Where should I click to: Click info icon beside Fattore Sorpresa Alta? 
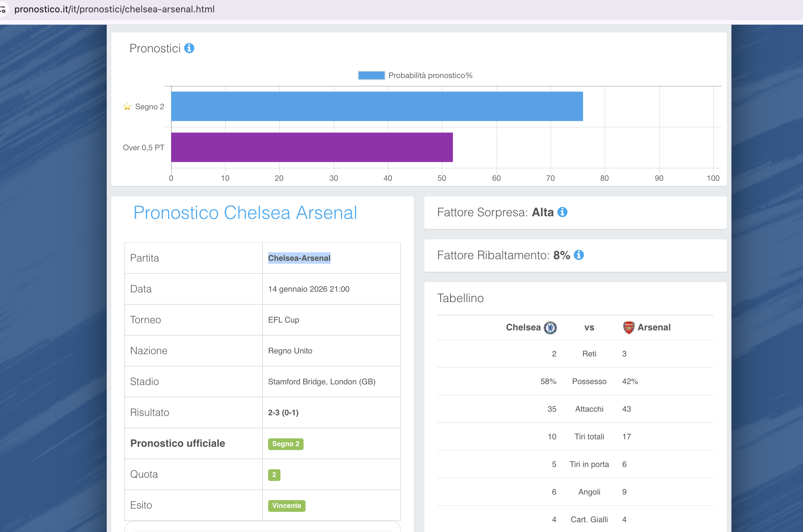point(562,212)
